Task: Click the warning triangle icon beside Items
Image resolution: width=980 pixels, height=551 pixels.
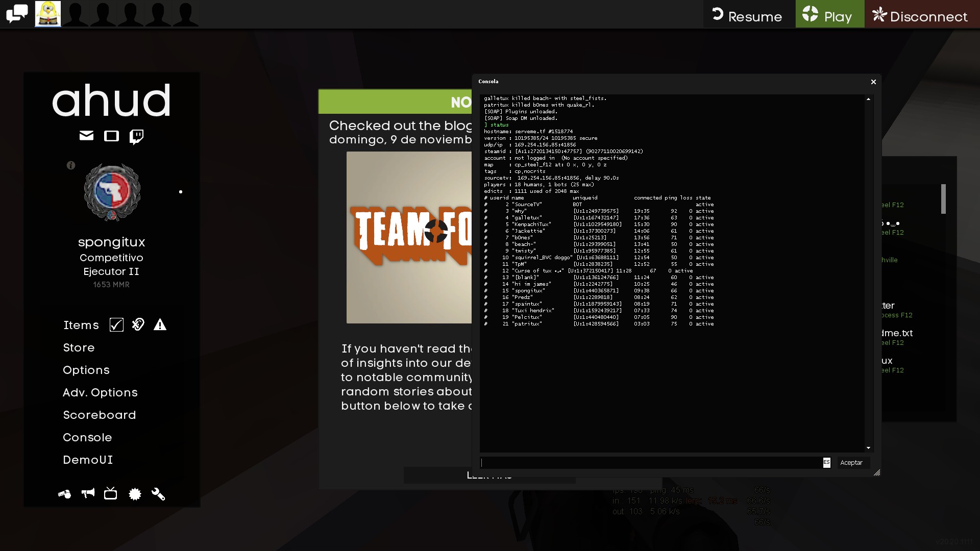Action: 160,325
